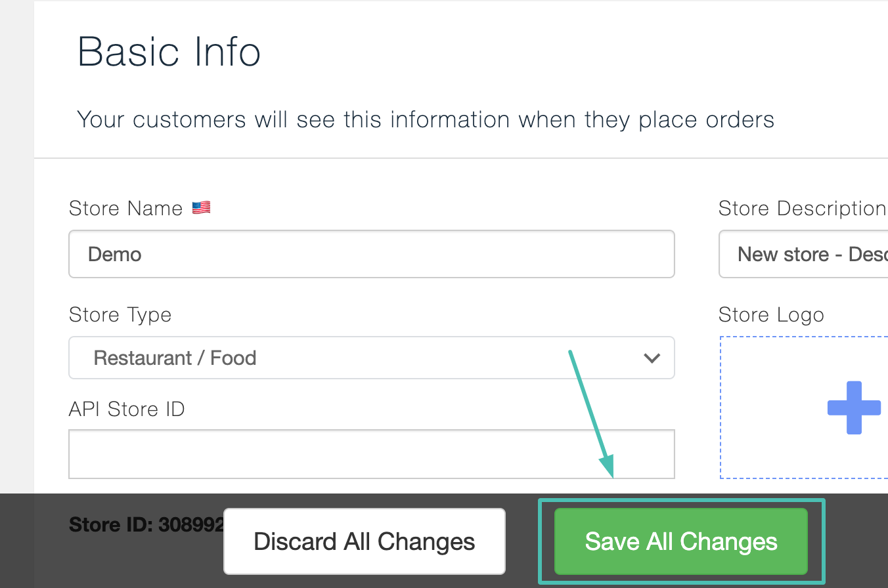Select the empty API Store ID field
Image resolution: width=888 pixels, height=588 pixels.
tap(372, 454)
